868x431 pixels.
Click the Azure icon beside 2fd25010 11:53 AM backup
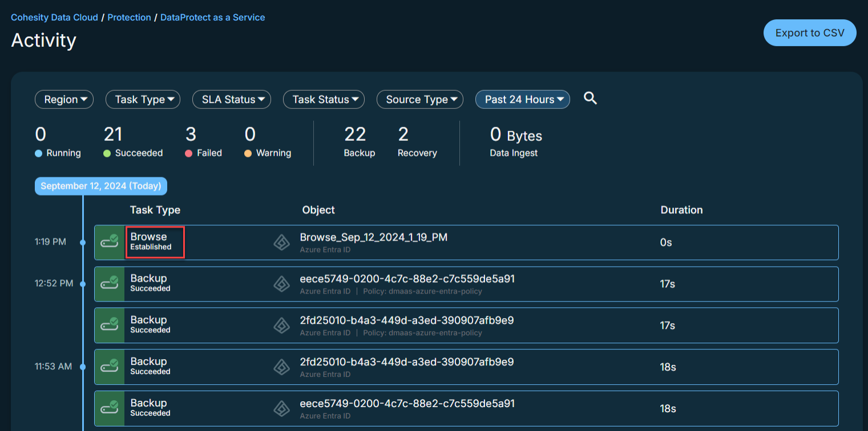point(281,367)
